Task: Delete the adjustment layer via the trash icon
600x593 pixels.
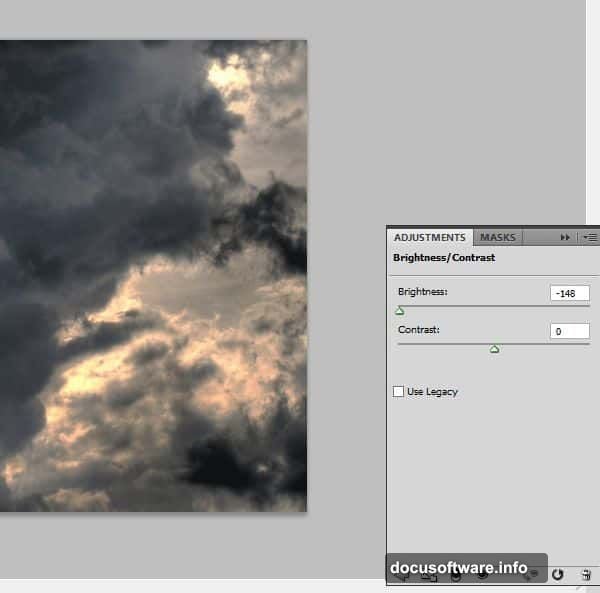Action: [586, 575]
